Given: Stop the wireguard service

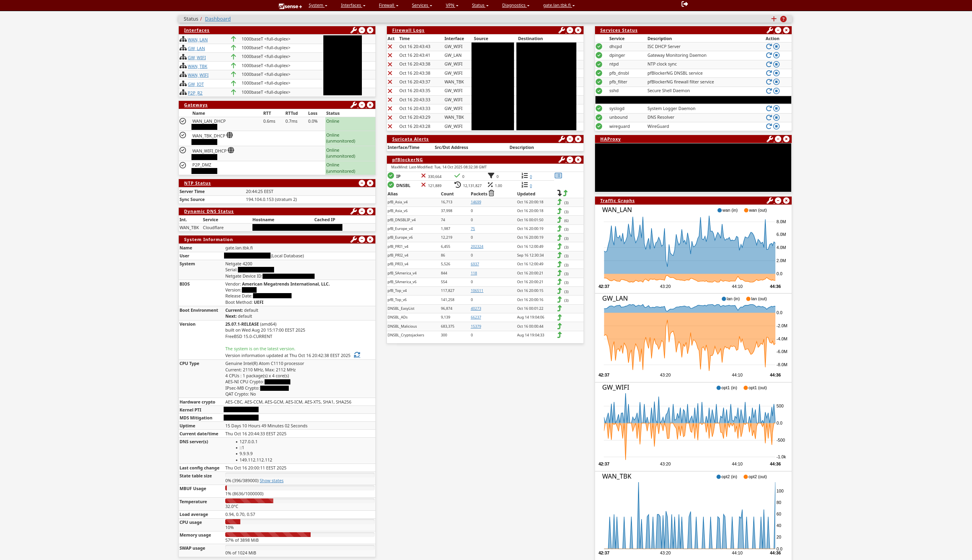Looking at the screenshot, I should click(777, 126).
